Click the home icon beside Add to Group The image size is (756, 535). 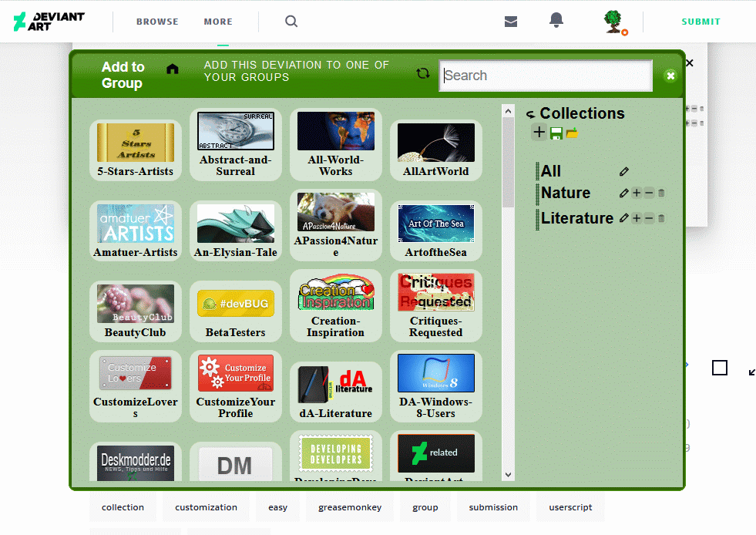point(172,69)
